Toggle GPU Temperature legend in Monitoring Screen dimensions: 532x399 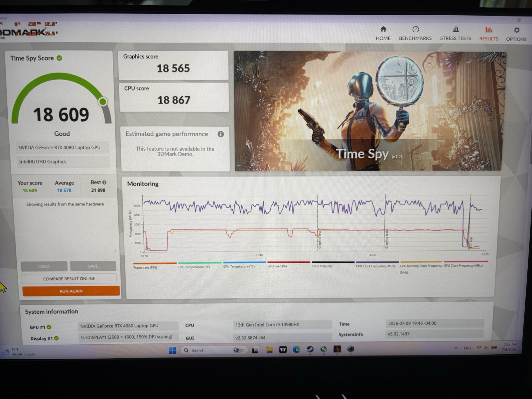coord(244,265)
